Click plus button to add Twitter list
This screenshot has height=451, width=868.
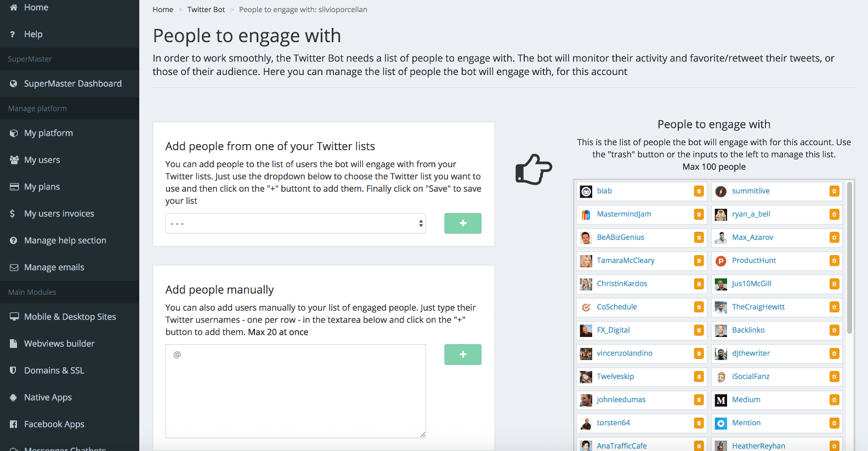coord(462,224)
